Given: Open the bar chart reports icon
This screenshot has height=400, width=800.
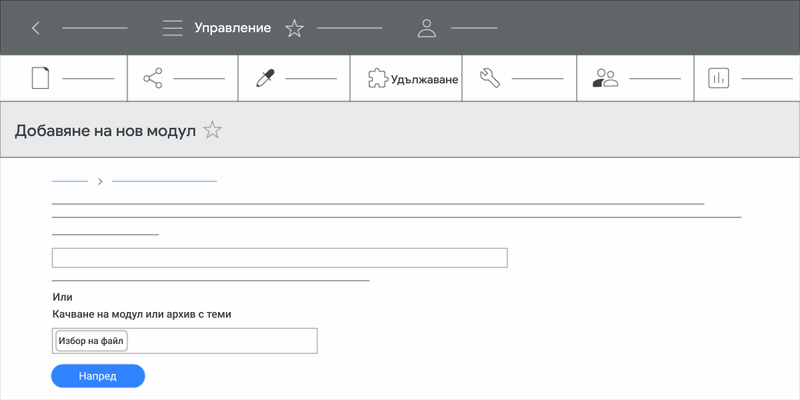Looking at the screenshot, I should (718, 79).
